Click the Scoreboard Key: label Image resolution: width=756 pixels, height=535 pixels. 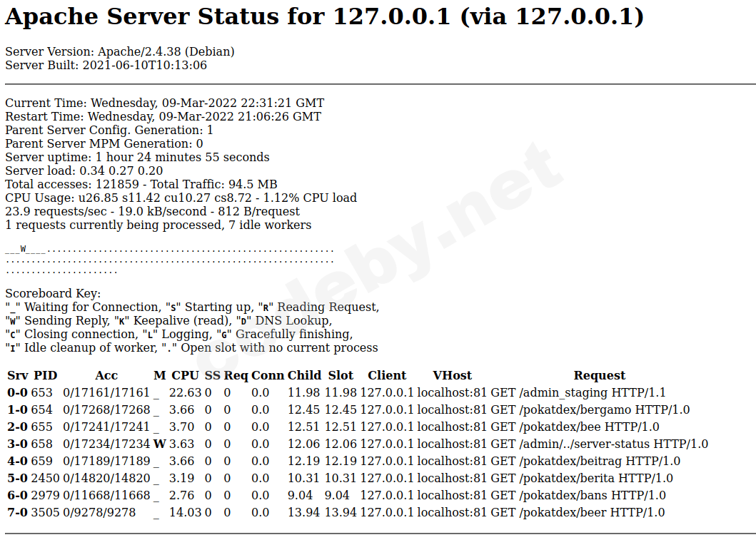coord(53,293)
